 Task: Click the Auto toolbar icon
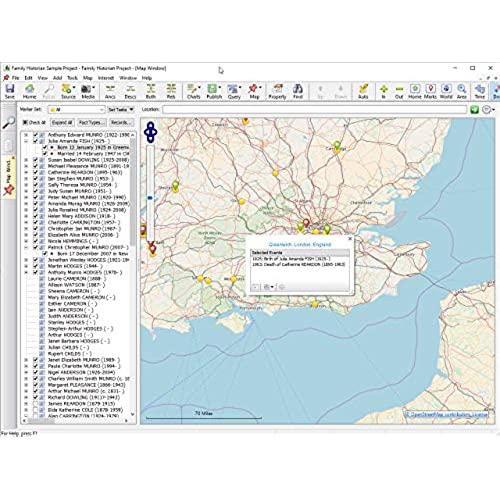click(x=363, y=91)
